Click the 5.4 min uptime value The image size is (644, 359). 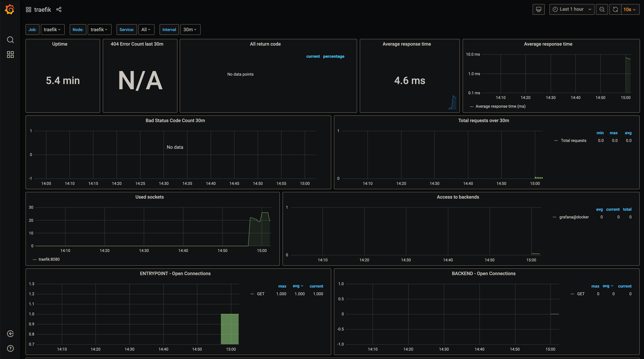63,81
